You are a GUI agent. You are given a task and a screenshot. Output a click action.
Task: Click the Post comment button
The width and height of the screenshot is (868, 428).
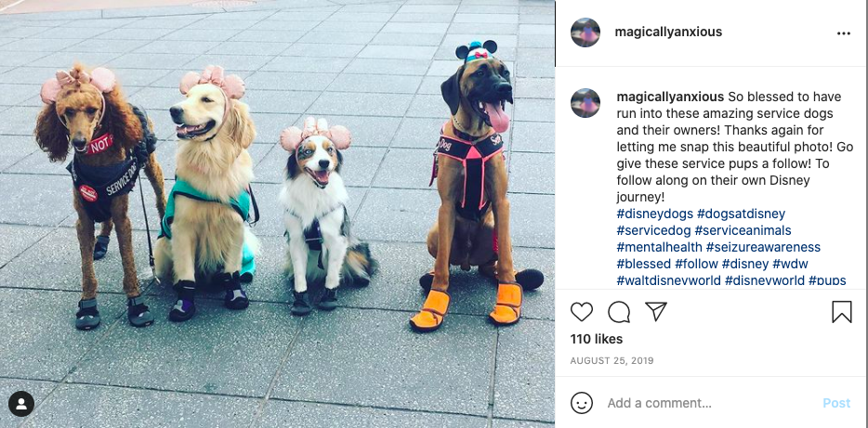pyautogui.click(x=835, y=403)
